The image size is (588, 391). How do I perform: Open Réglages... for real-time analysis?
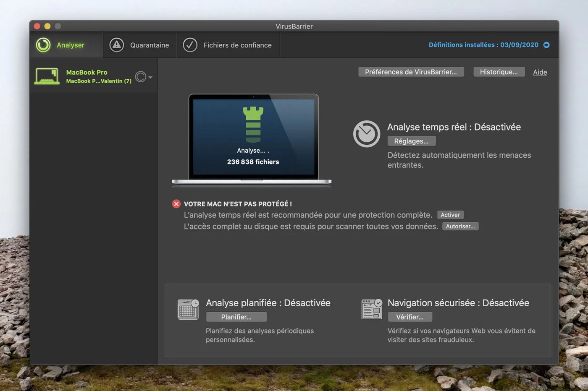coord(412,141)
